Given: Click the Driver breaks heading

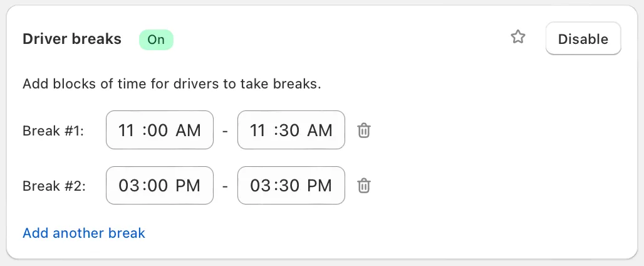Looking at the screenshot, I should point(72,39).
